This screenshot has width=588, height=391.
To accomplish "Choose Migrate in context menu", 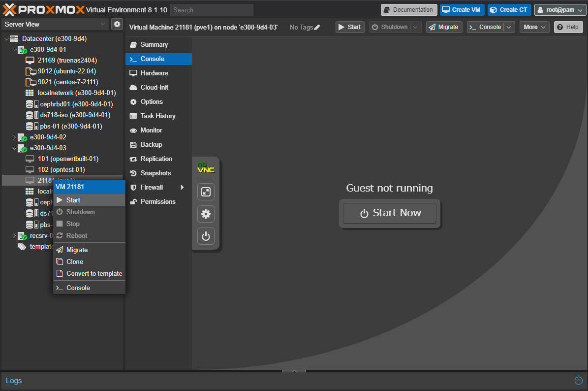I will click(x=89, y=250).
